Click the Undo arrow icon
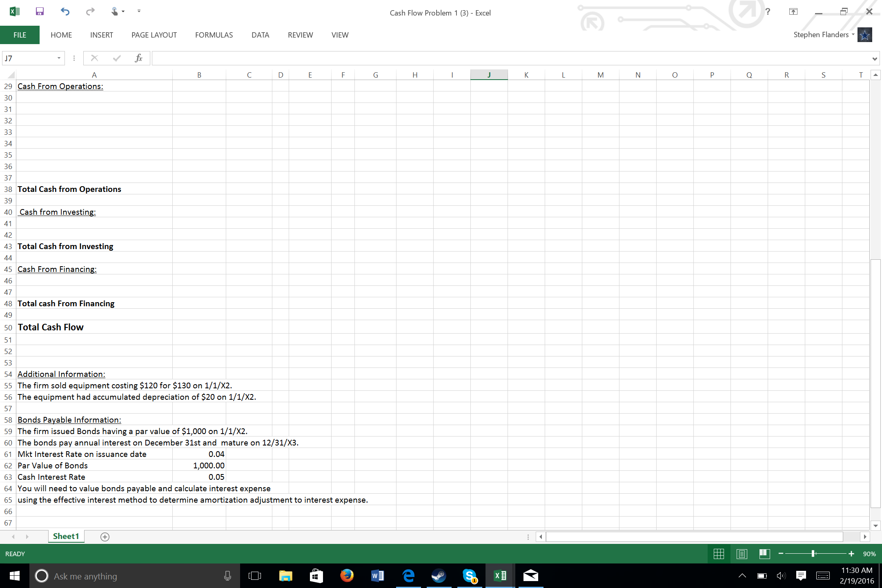This screenshot has width=882, height=588. coord(65,11)
